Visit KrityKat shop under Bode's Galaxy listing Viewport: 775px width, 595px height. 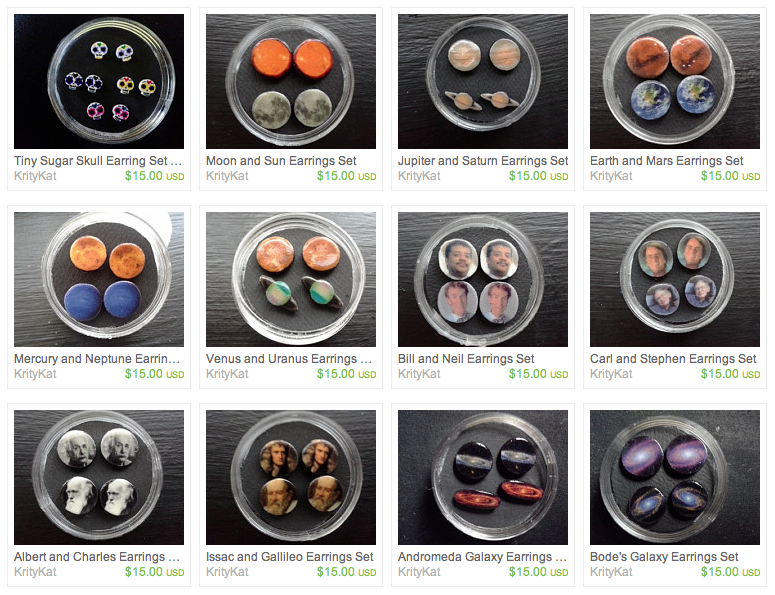(611, 572)
